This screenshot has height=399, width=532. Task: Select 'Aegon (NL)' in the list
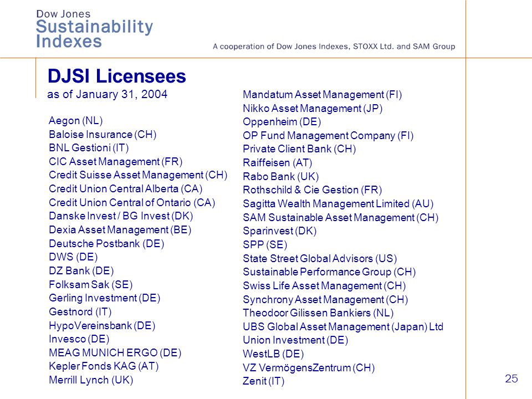76,121
